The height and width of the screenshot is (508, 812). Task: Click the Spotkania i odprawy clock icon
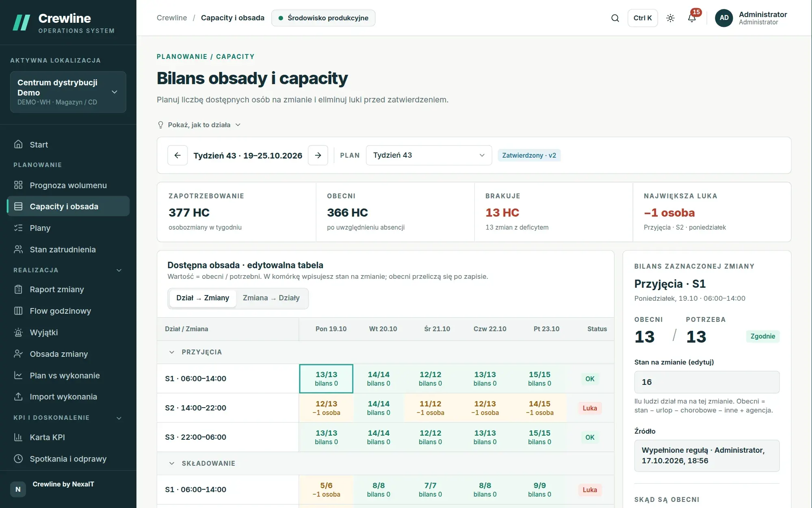tap(18, 459)
